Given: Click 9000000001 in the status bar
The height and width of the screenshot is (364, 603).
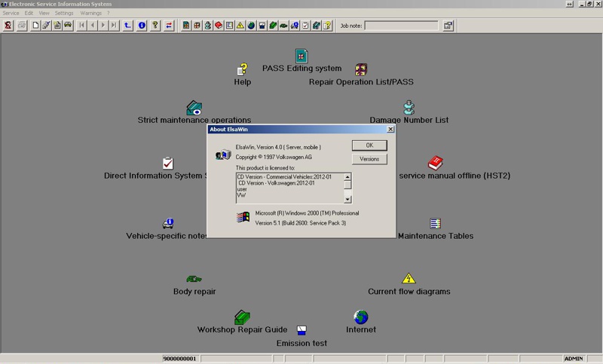Looking at the screenshot, I should click(179, 359).
